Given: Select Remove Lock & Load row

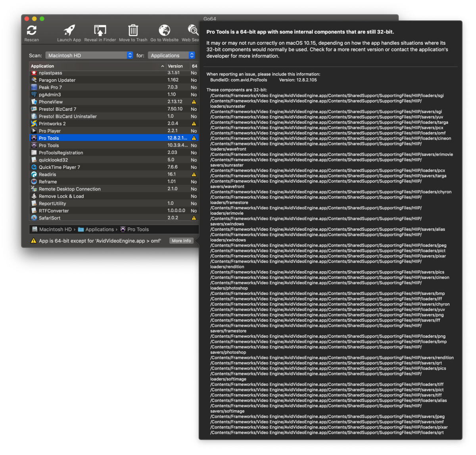Looking at the screenshot, I should (114, 197).
